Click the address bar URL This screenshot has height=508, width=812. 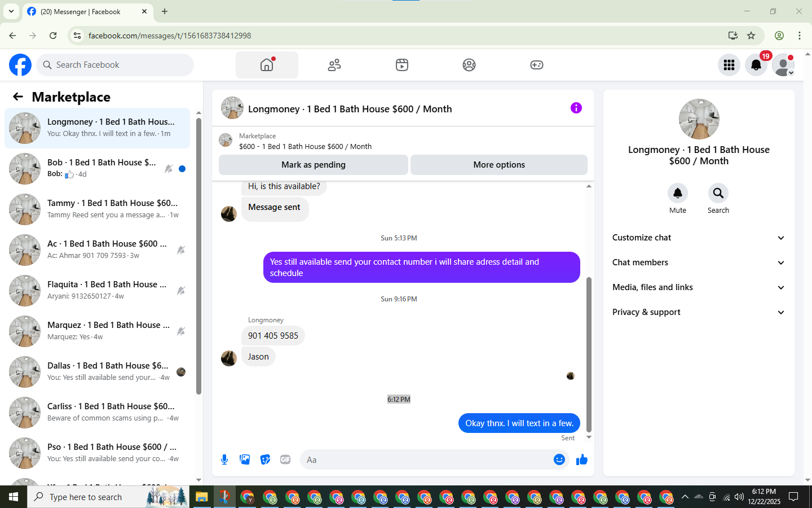(170, 36)
